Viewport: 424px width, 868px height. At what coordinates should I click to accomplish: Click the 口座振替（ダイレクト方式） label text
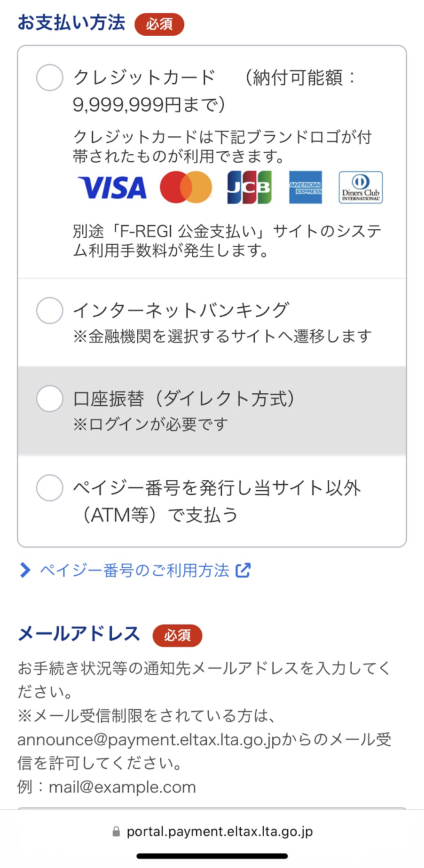click(184, 399)
